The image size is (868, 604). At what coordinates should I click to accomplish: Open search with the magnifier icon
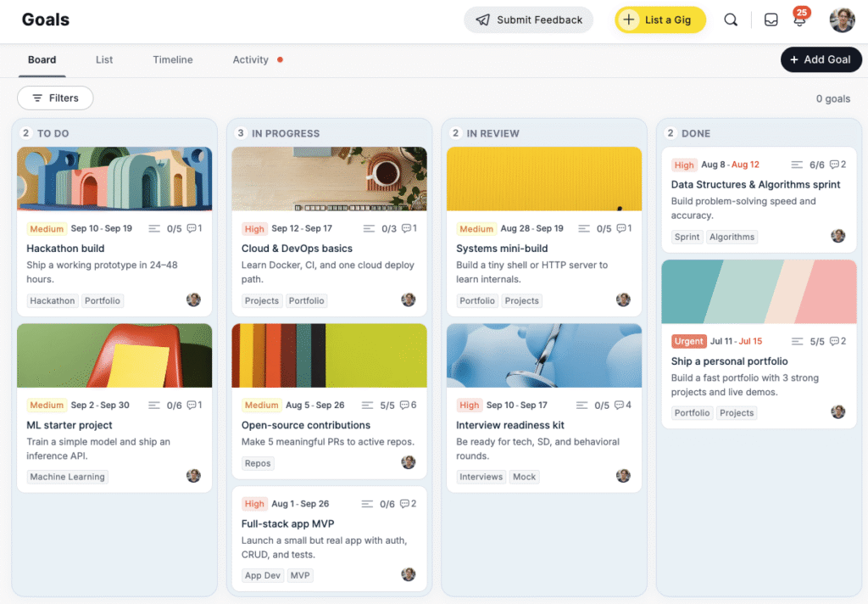pyautogui.click(x=731, y=20)
